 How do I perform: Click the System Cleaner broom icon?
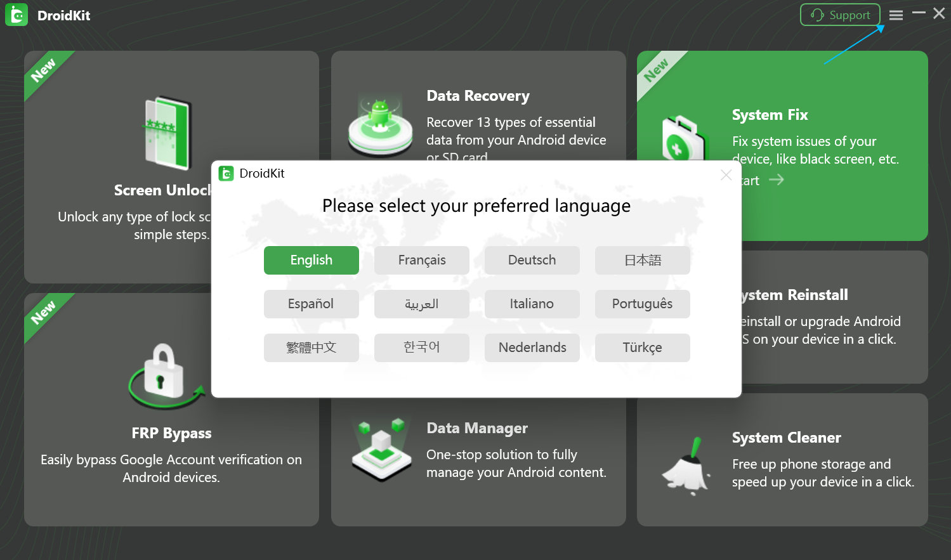[686, 466]
